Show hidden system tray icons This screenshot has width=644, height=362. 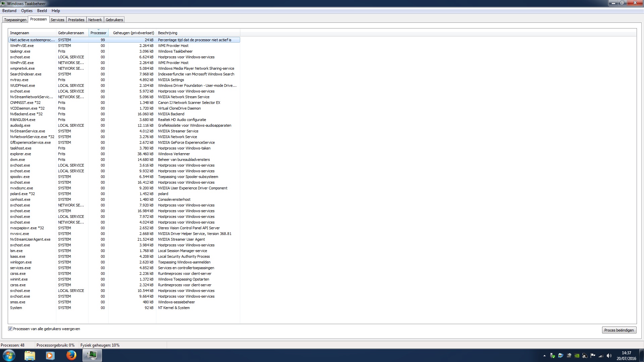(x=544, y=356)
